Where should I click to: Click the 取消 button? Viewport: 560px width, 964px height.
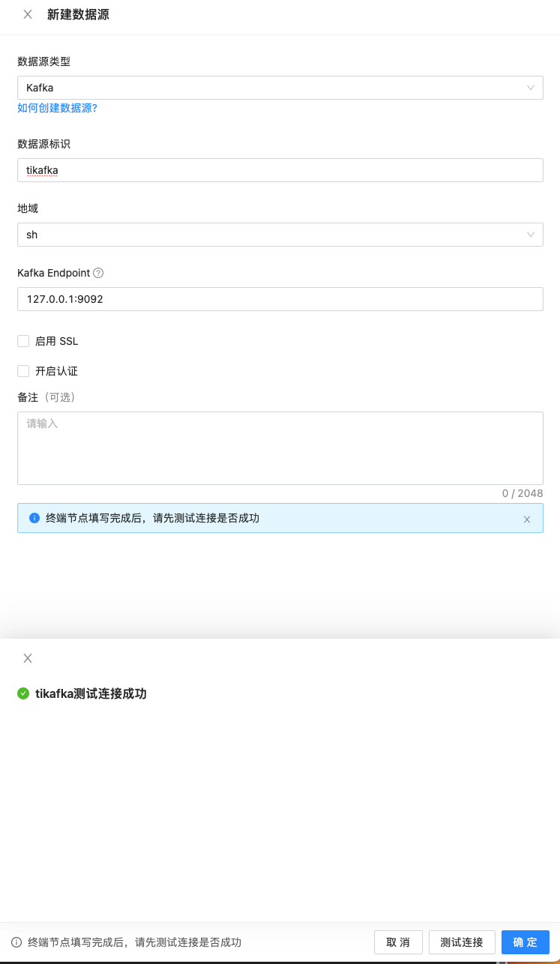click(398, 942)
